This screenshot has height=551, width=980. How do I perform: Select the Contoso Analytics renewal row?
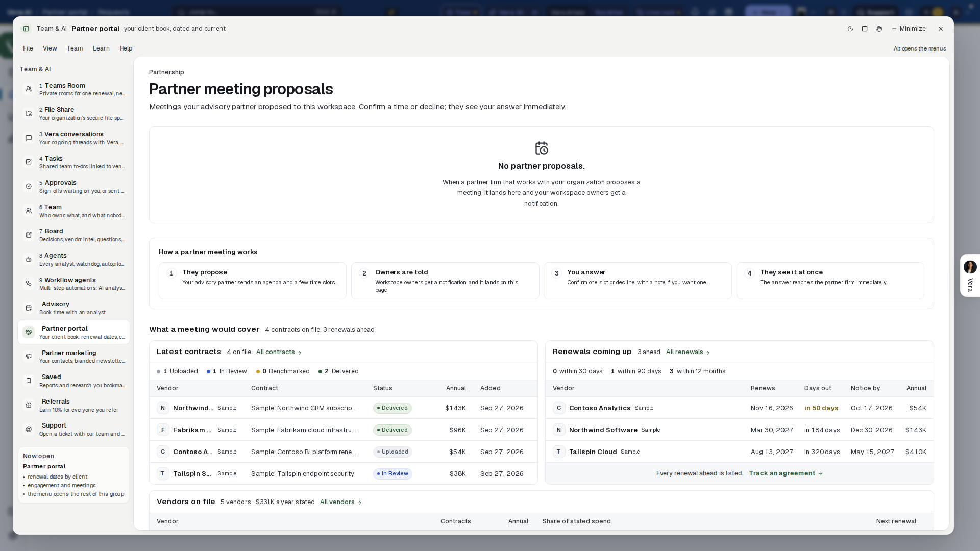coord(739,408)
